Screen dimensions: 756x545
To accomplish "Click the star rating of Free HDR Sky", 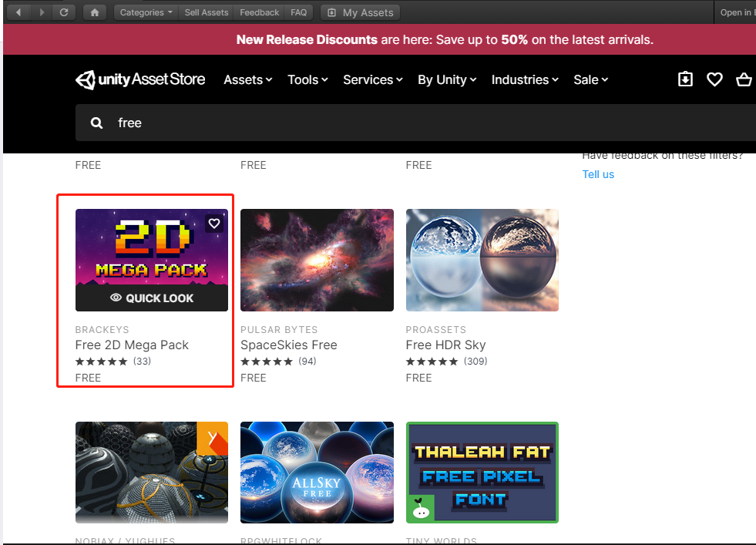I will (x=432, y=362).
